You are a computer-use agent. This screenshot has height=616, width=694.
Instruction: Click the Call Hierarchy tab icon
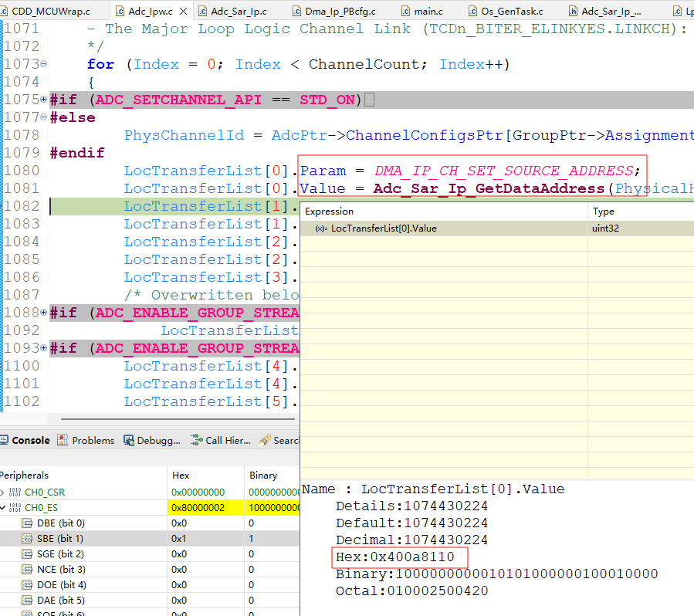196,440
